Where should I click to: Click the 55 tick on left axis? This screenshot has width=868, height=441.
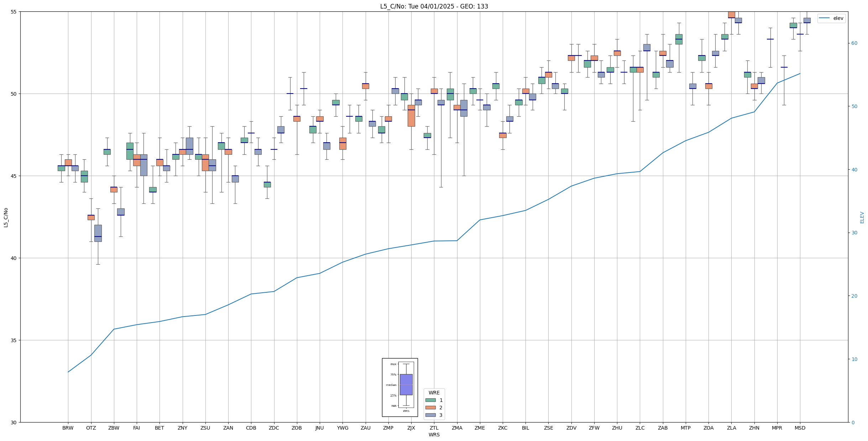14,12
